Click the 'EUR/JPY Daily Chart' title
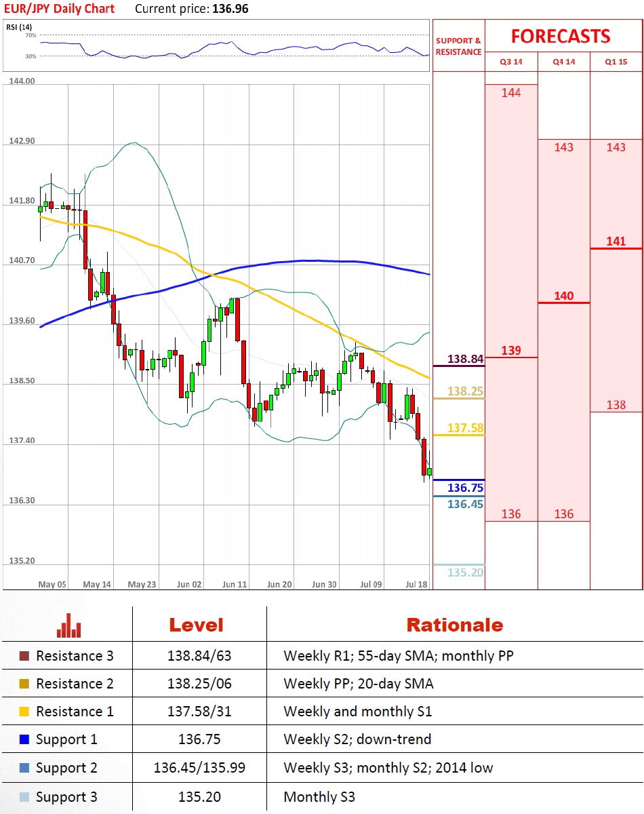The image size is (644, 814). (x=59, y=9)
